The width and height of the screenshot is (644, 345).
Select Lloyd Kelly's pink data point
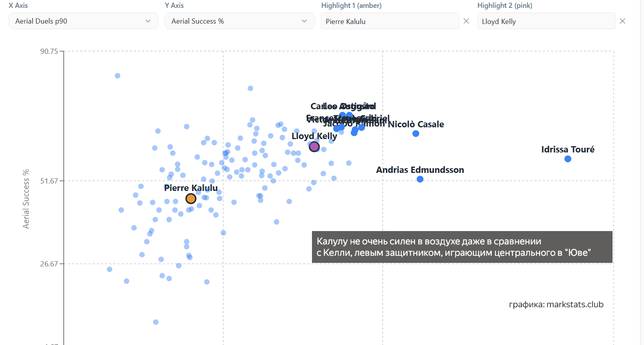coord(314,147)
